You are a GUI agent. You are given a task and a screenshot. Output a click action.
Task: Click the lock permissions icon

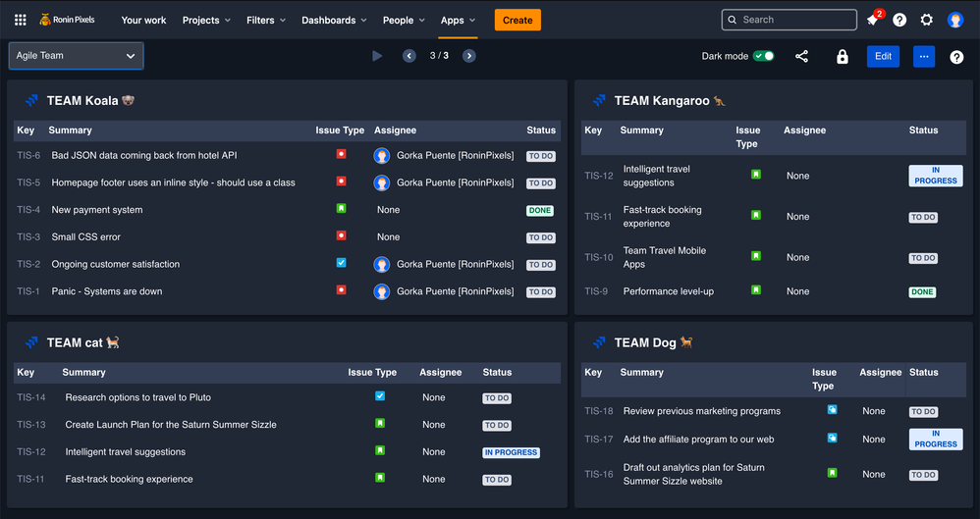click(843, 56)
